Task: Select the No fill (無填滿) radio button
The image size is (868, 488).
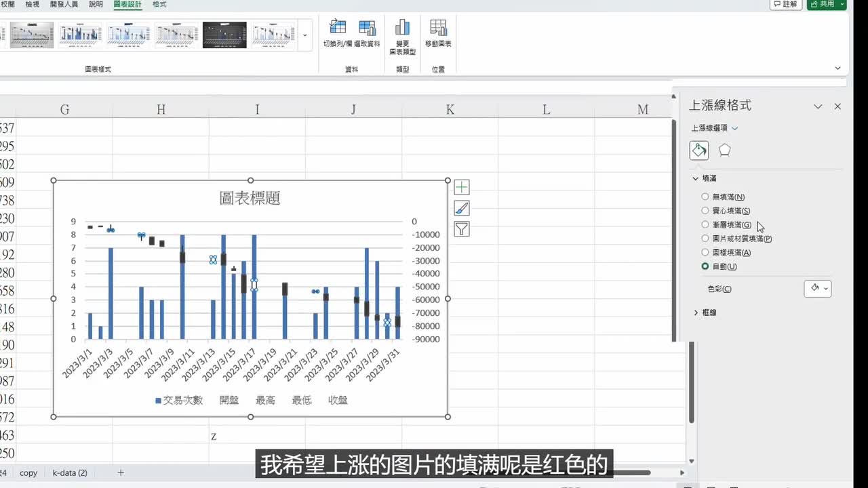Action: click(x=705, y=197)
